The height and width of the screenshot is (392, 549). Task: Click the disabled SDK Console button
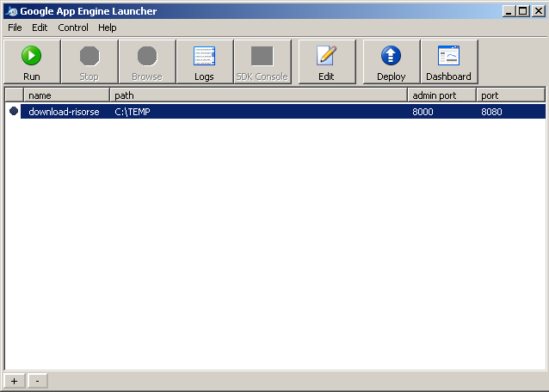click(x=262, y=62)
